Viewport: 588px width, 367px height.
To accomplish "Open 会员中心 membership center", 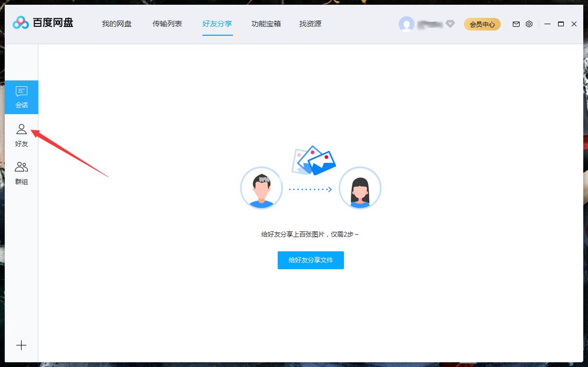I will coord(482,24).
